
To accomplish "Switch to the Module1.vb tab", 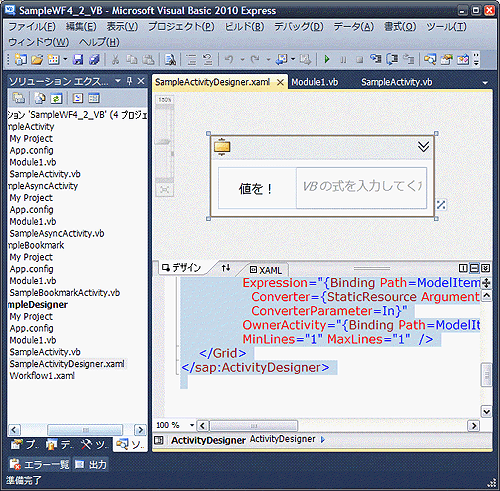I will [x=315, y=82].
